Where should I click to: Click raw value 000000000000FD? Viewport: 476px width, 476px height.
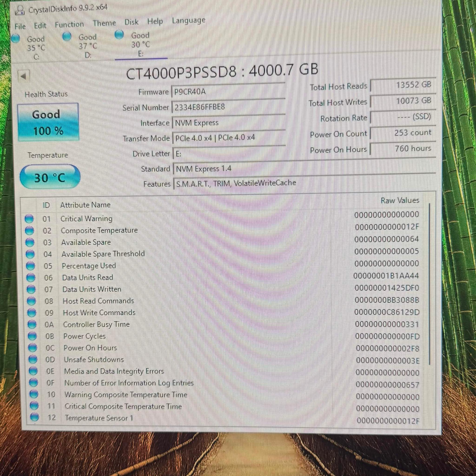[387, 337]
